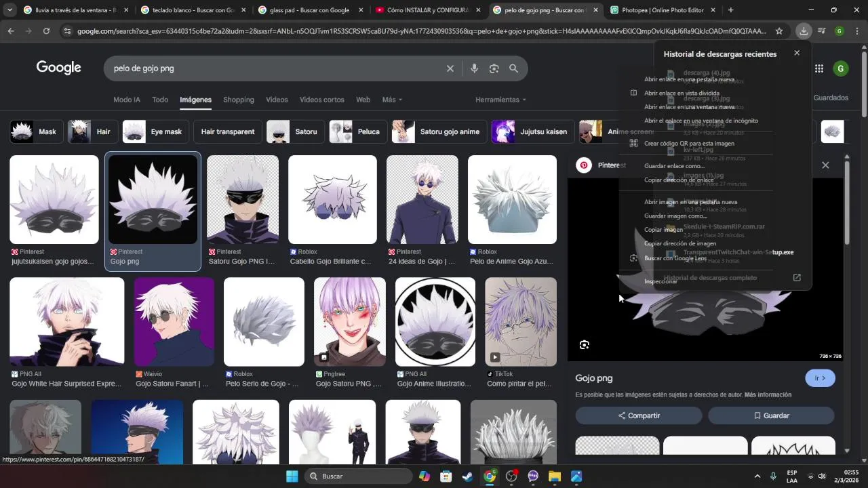
Task: Open Microsoft Store from the taskbar
Action: click(x=446, y=476)
